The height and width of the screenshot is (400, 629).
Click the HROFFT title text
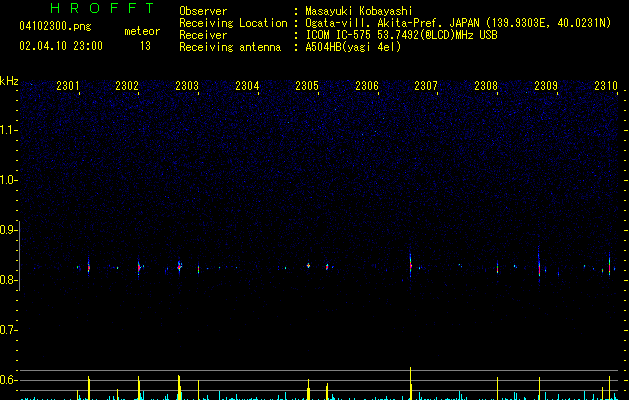(102, 8)
